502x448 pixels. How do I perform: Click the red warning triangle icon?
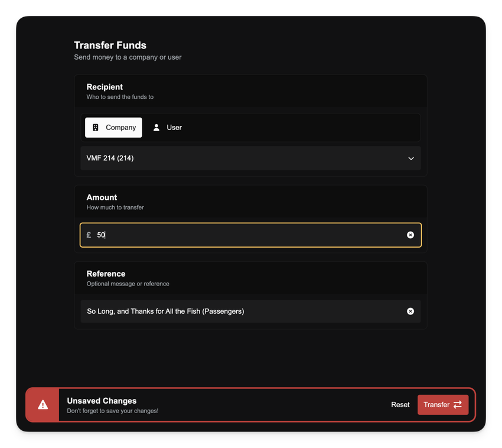43,405
